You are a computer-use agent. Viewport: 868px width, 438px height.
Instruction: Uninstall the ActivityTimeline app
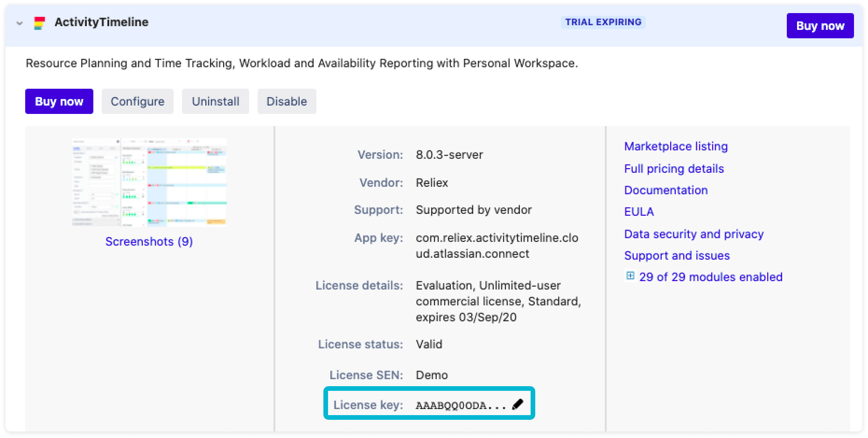216,101
